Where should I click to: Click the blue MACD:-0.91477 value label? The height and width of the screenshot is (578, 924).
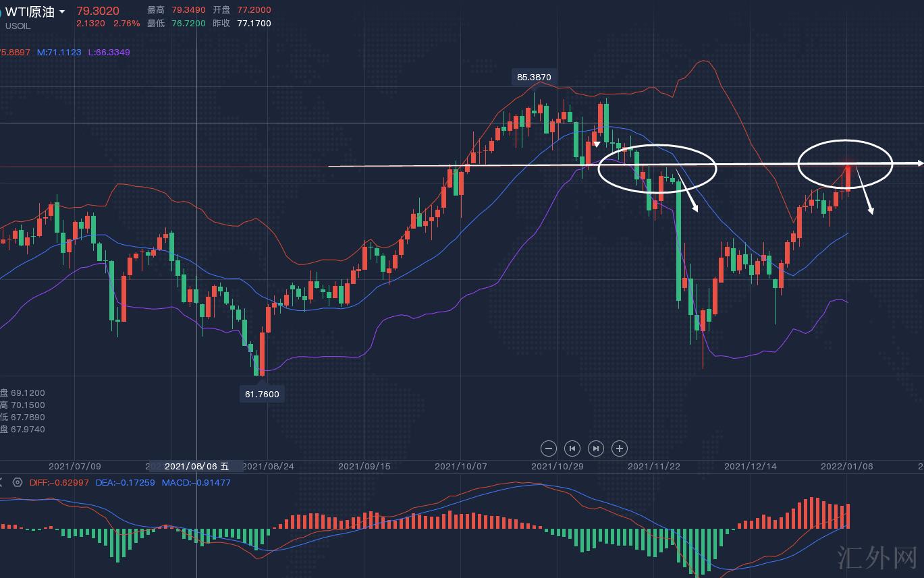(x=196, y=482)
